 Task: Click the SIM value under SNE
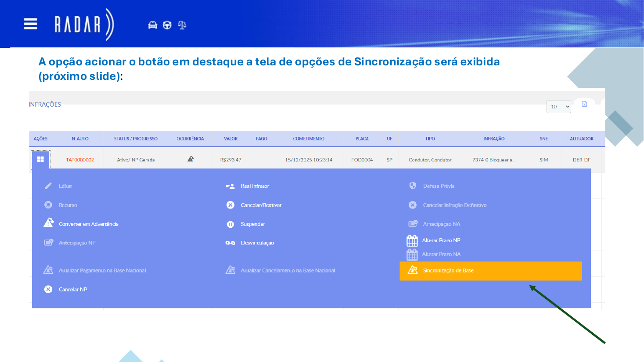pyautogui.click(x=544, y=160)
